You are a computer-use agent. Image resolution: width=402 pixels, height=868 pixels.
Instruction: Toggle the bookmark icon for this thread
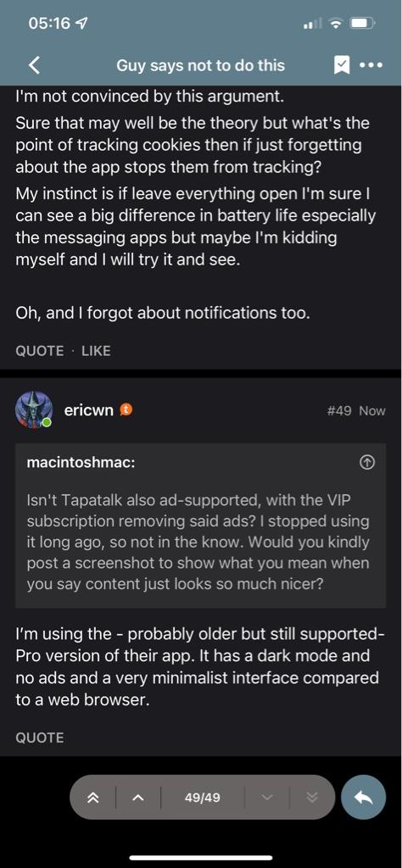pos(342,66)
